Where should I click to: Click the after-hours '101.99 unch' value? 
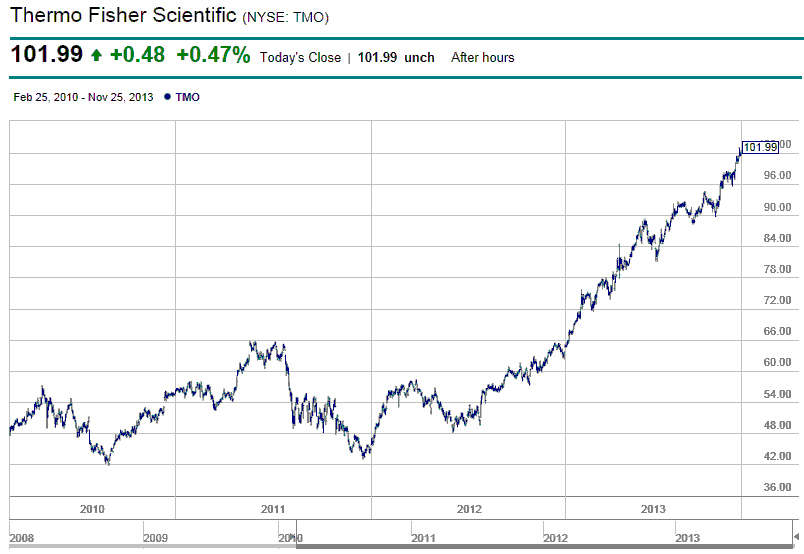coord(396,57)
